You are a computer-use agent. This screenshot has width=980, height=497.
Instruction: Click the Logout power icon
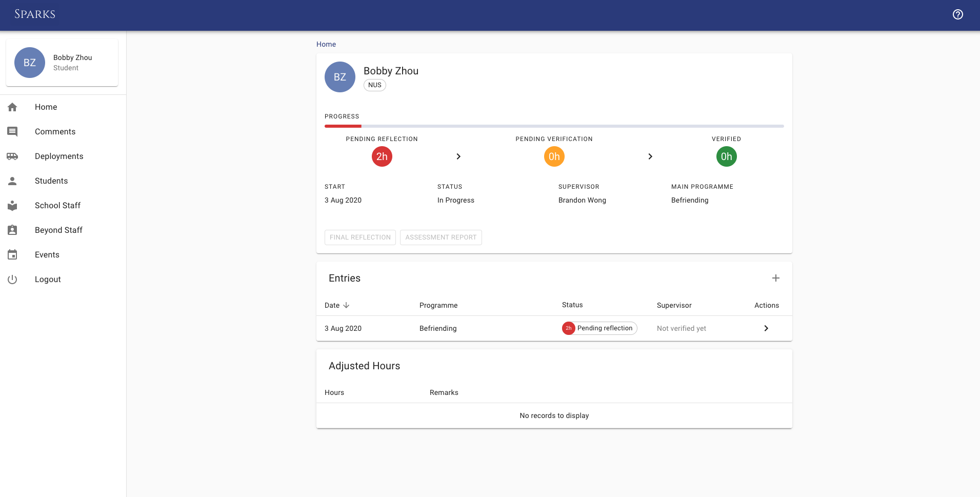[12, 280]
